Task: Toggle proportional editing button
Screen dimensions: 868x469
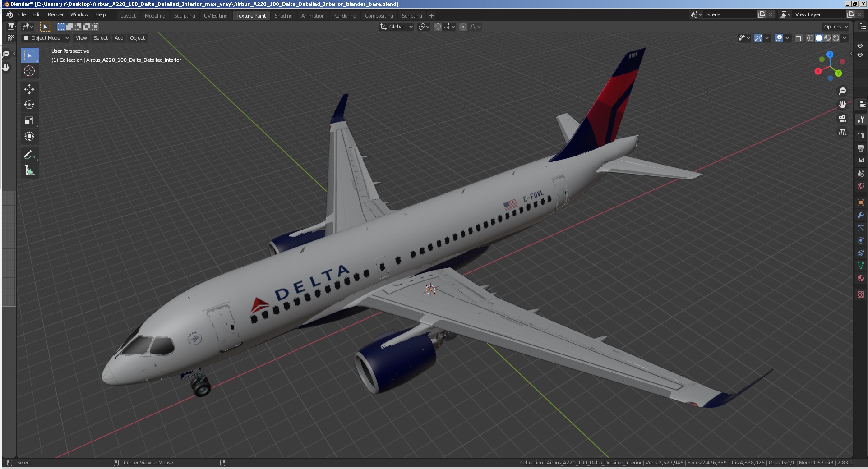Action: [x=463, y=27]
